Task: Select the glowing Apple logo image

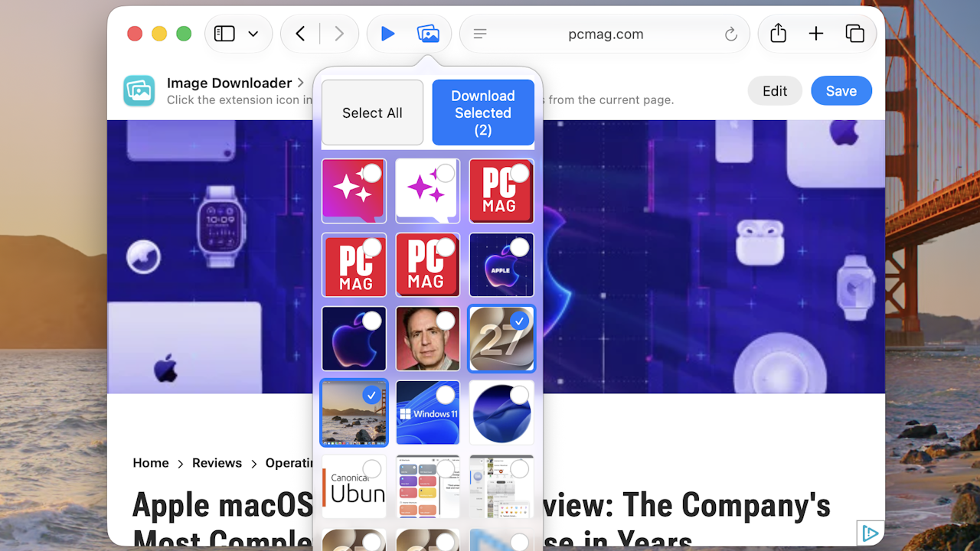Action: [354, 338]
